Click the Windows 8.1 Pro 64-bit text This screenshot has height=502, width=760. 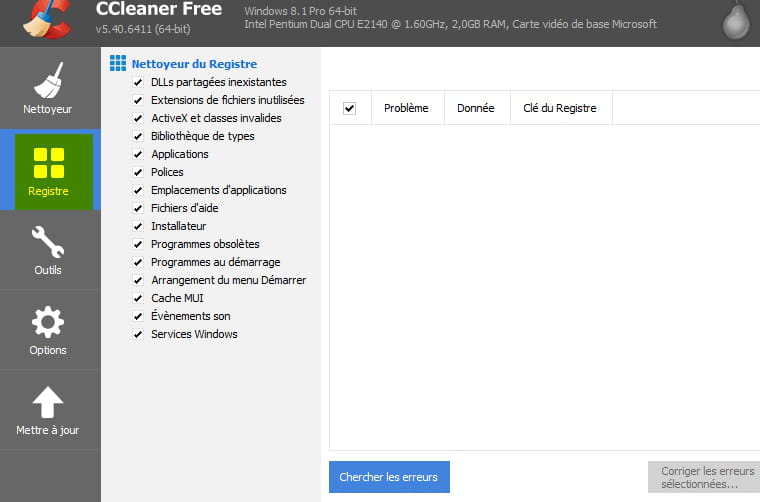pyautogui.click(x=301, y=11)
